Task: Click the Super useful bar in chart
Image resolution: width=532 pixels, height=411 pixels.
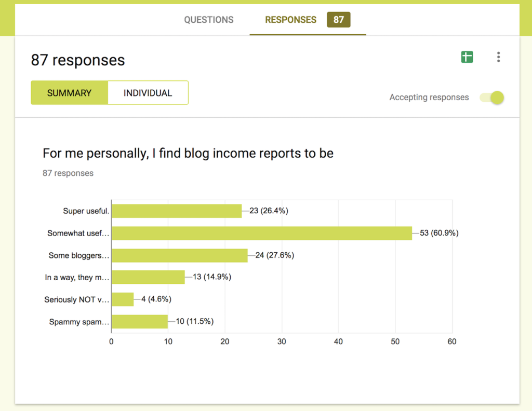Action: 177,211
